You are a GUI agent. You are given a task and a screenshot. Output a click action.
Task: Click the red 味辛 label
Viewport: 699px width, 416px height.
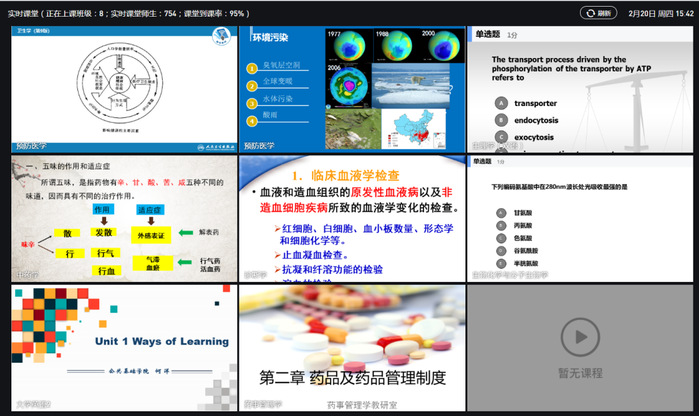click(x=28, y=244)
